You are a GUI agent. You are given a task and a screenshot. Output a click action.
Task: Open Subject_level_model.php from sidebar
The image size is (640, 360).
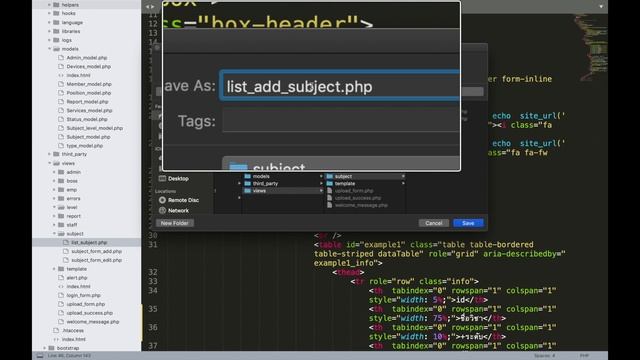pyautogui.click(x=95, y=128)
